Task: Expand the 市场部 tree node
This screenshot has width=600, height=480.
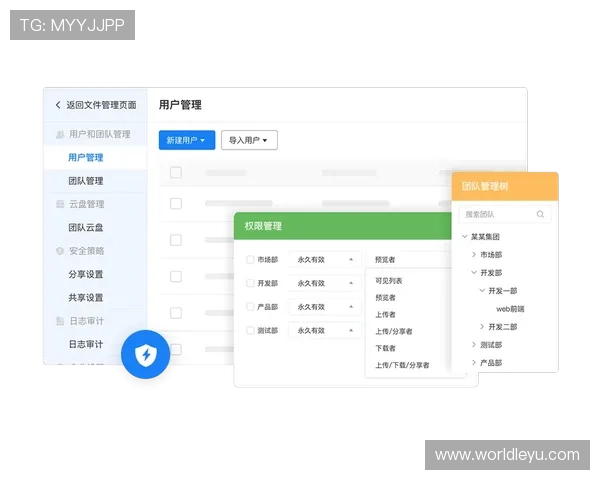Action: coord(474,255)
